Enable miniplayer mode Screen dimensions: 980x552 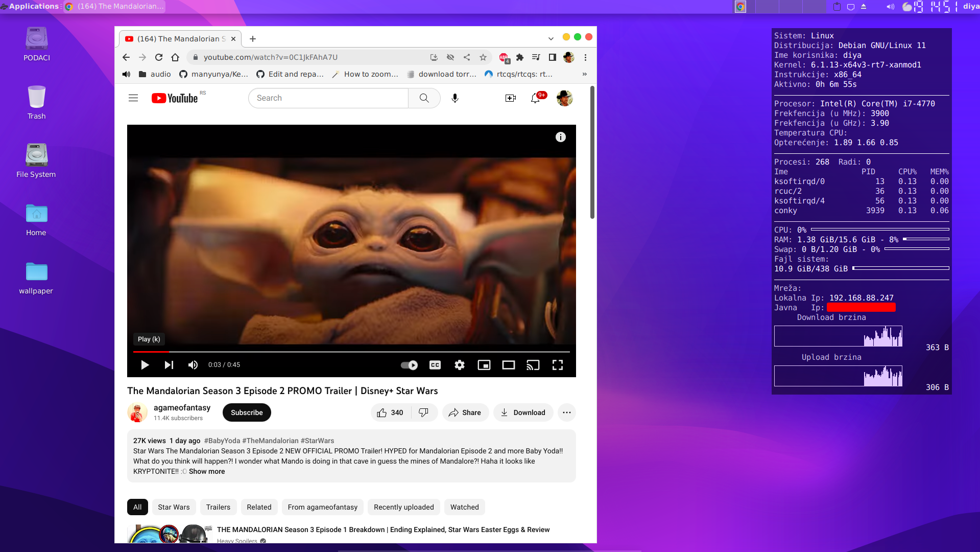484,365
